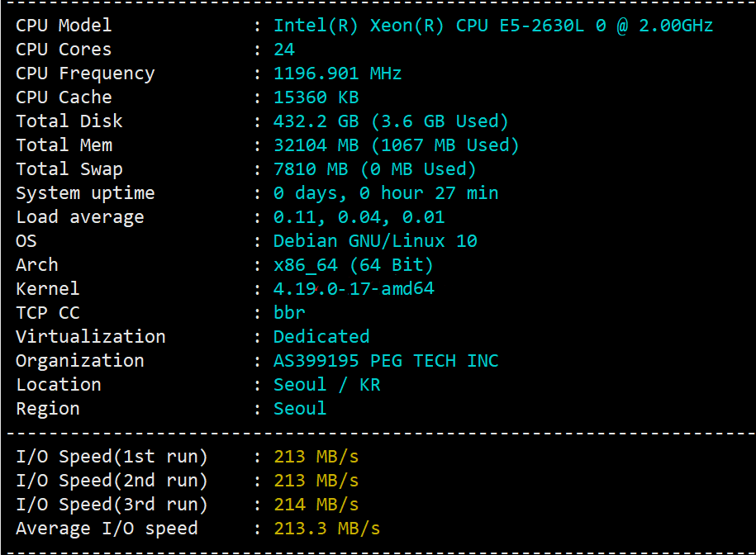Click the CPU Cores label
This screenshot has height=555, width=756.
coord(64,50)
